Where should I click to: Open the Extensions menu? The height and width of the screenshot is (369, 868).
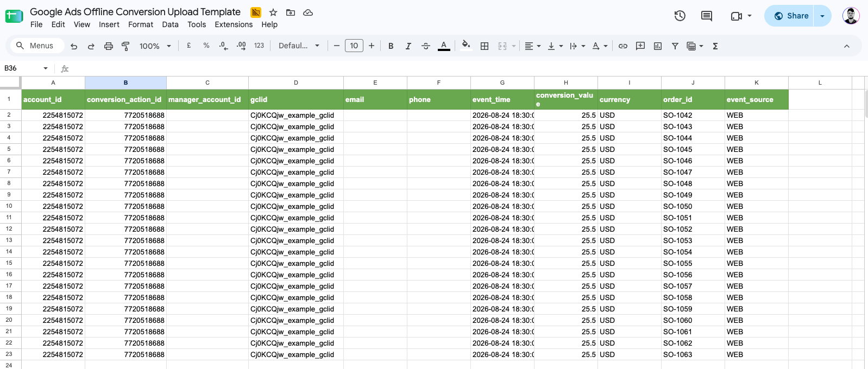point(234,24)
